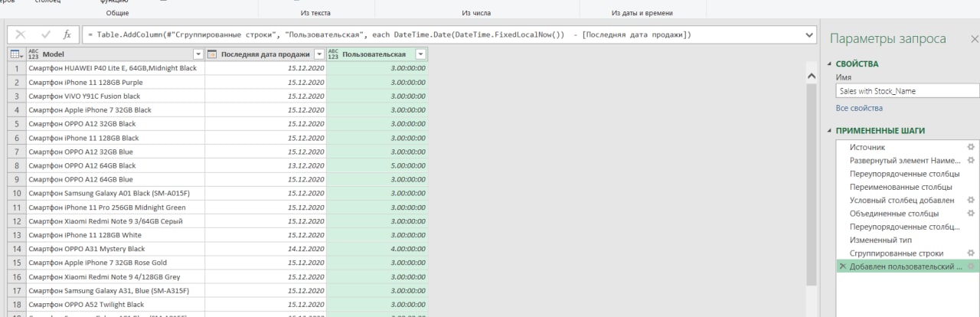Select the Измененный тип step
Viewport: 980px width, 317px height.
click(879, 240)
